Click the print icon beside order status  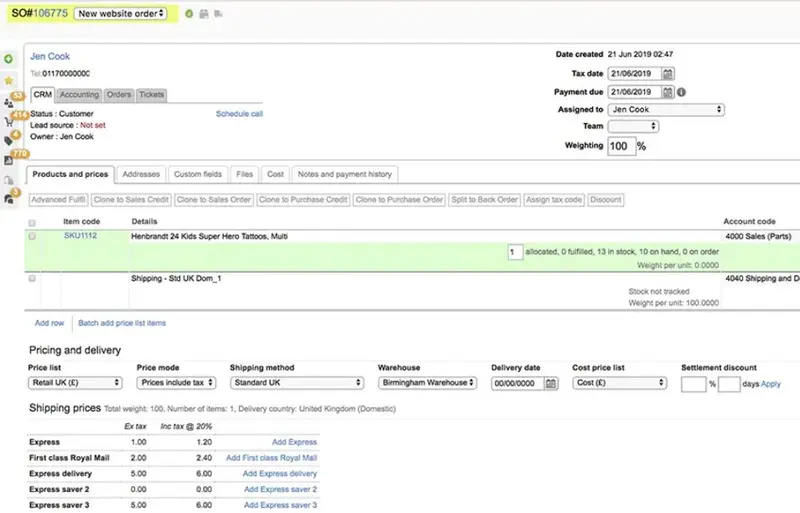[204, 14]
